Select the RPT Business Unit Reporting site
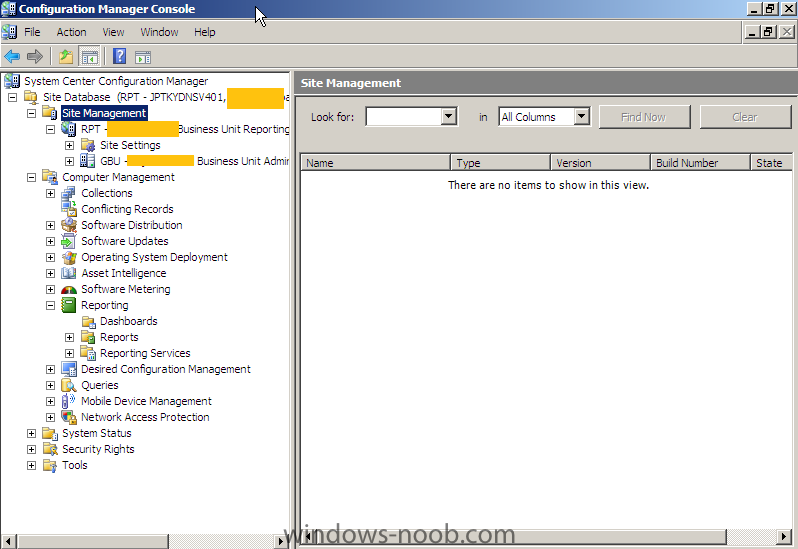Image resolution: width=798 pixels, height=549 pixels. pyautogui.click(x=185, y=129)
